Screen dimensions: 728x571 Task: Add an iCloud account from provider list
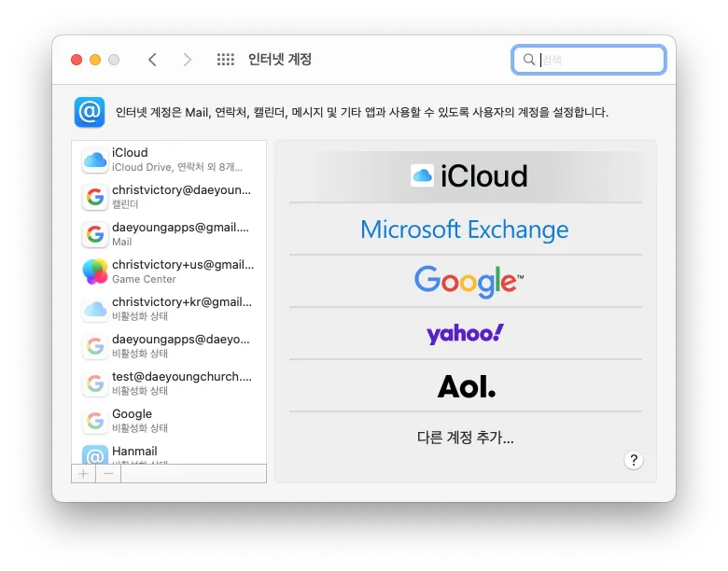[466, 176]
